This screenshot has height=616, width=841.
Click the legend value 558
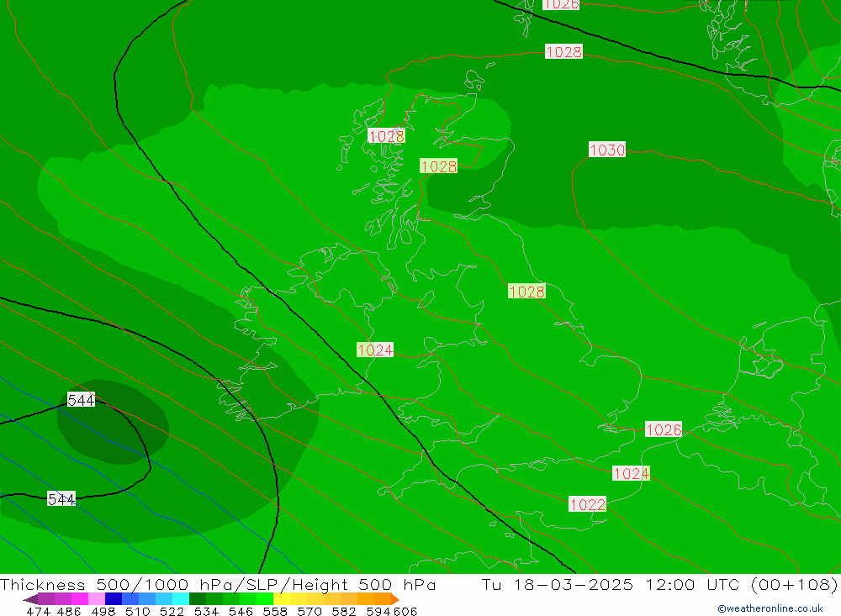click(x=275, y=611)
